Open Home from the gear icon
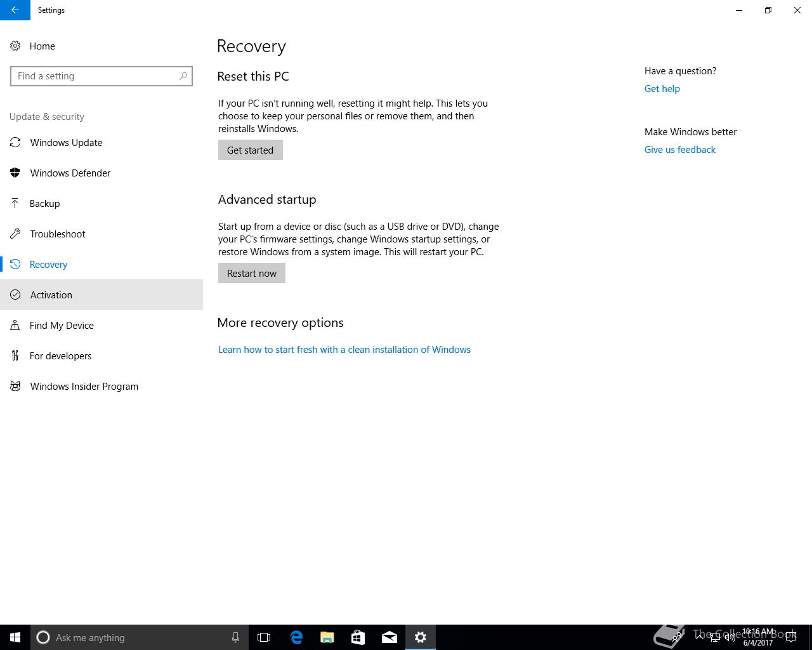The height and width of the screenshot is (650, 812). 15,46
